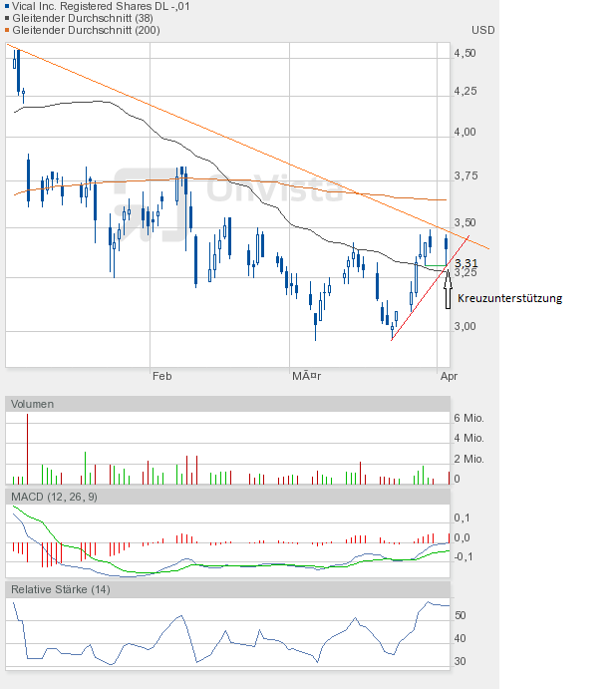Click the 6 Mio. volume axis label
616x689 pixels.
point(468,418)
